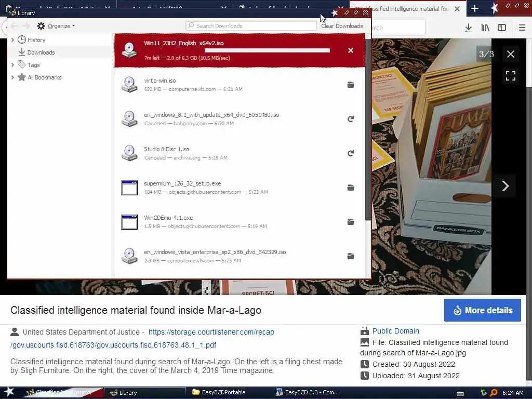The image size is (532, 399).
Task: Click the Win11 iso disc icon
Action: point(129,50)
